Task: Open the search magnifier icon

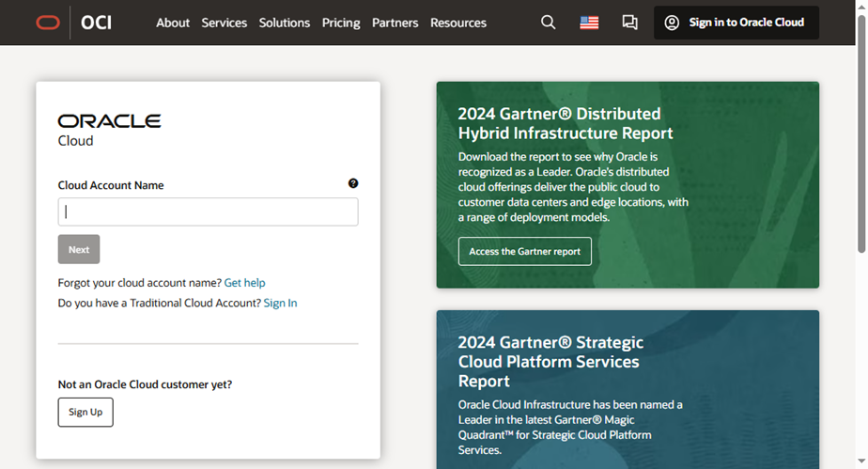Action: 548,23
